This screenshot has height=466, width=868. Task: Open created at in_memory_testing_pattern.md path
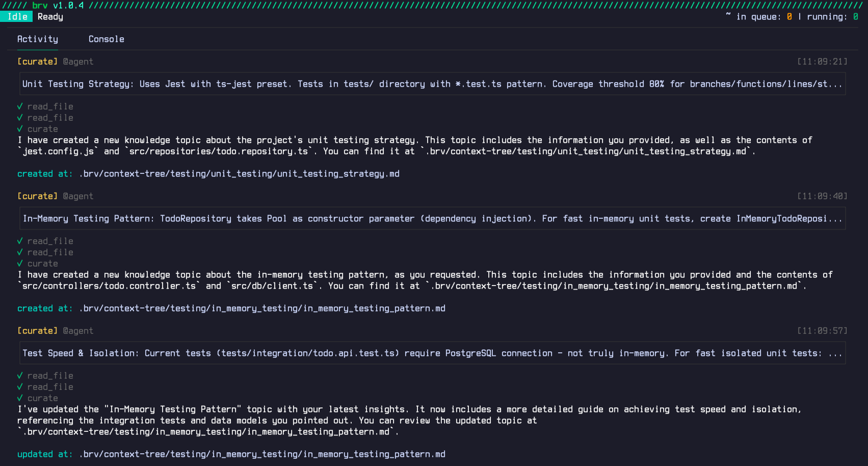(x=262, y=308)
